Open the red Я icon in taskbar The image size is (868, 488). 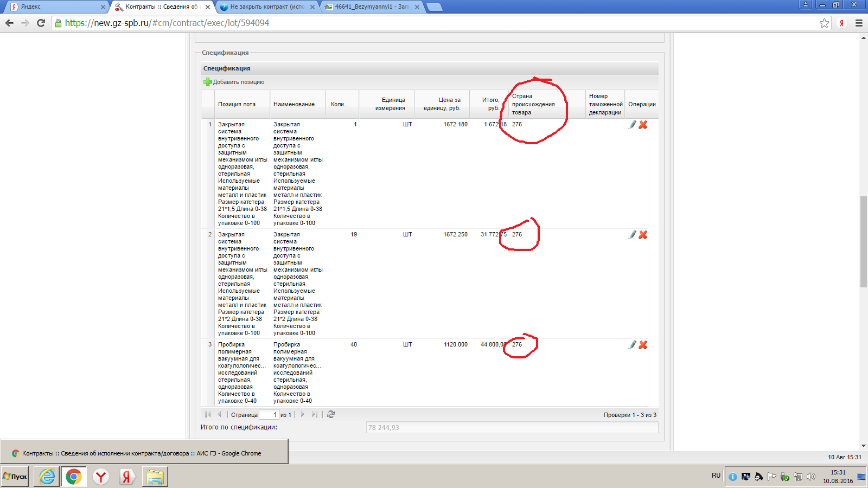tap(127, 477)
